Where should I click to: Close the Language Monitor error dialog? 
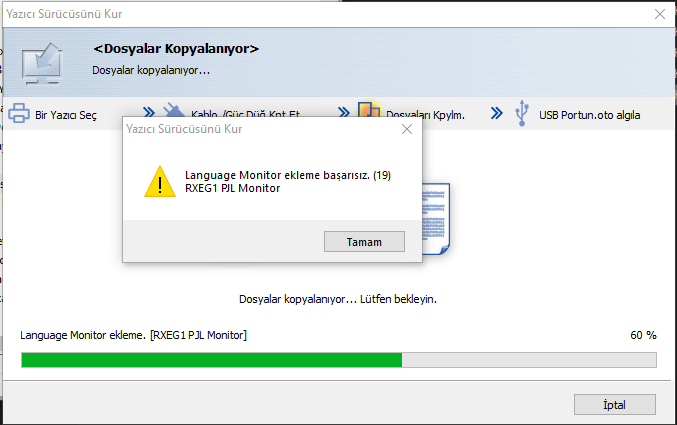pyautogui.click(x=407, y=129)
